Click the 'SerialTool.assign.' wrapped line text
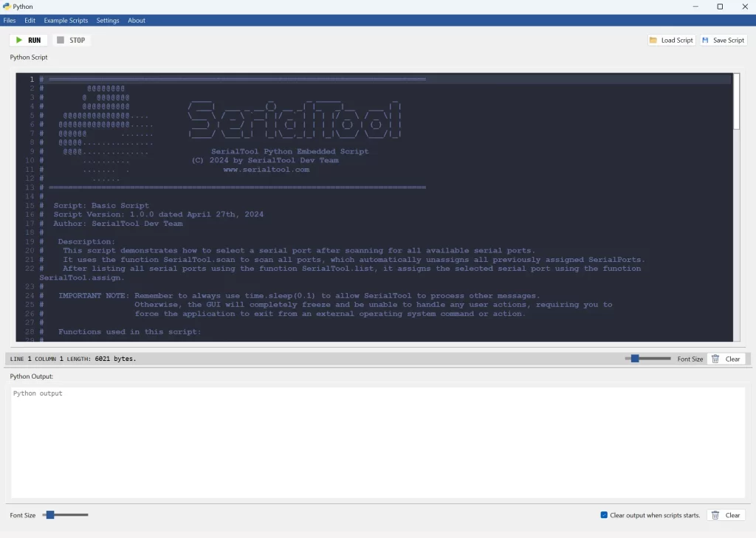Viewport: 756px width, 538px height. 81,277
